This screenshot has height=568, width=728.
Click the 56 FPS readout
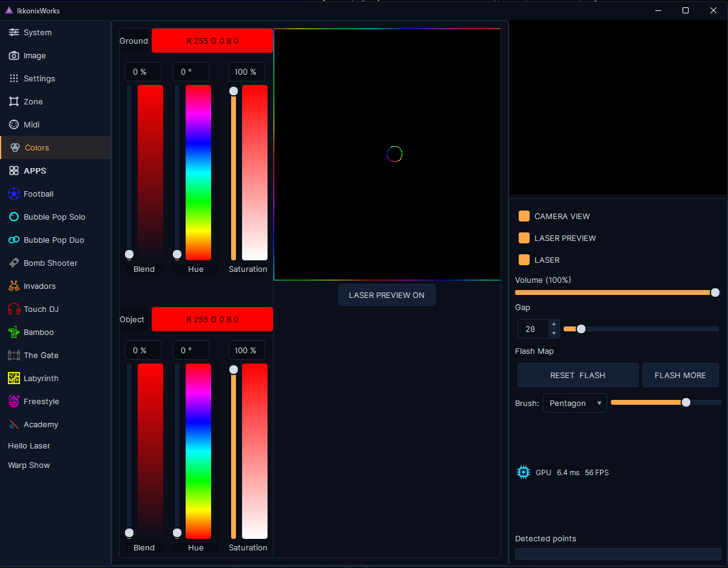[597, 472]
